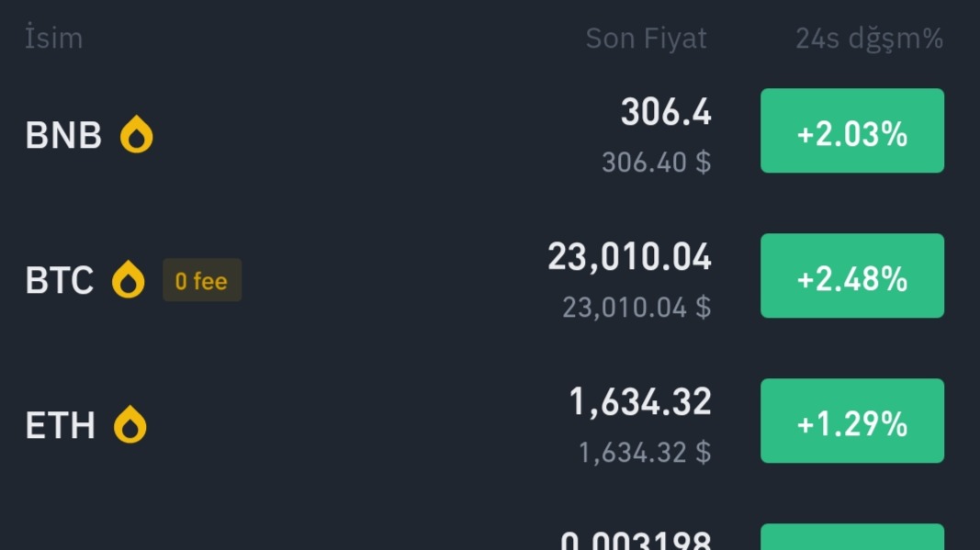Open the BNB coin row

tap(63, 133)
